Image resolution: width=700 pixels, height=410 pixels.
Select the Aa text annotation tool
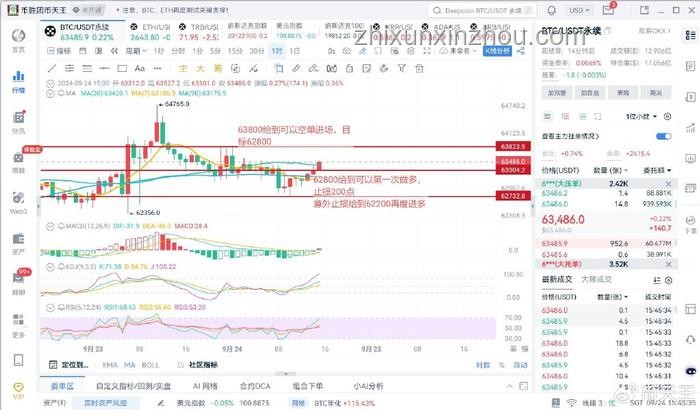pyautogui.click(x=140, y=68)
